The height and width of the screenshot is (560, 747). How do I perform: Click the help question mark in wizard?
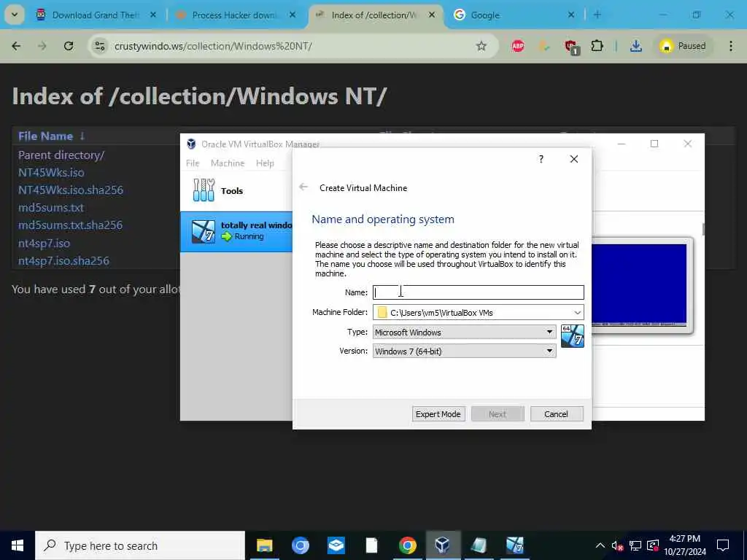click(x=541, y=159)
